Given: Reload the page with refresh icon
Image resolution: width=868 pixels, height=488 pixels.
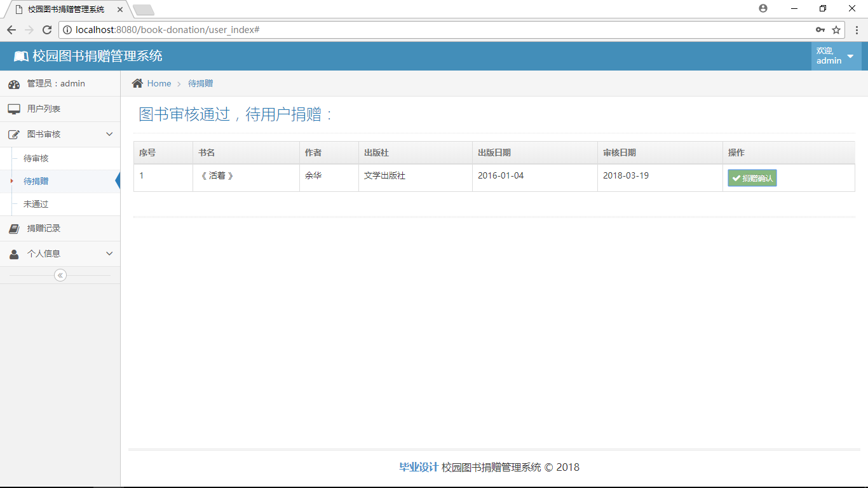Looking at the screenshot, I should tap(47, 30).
